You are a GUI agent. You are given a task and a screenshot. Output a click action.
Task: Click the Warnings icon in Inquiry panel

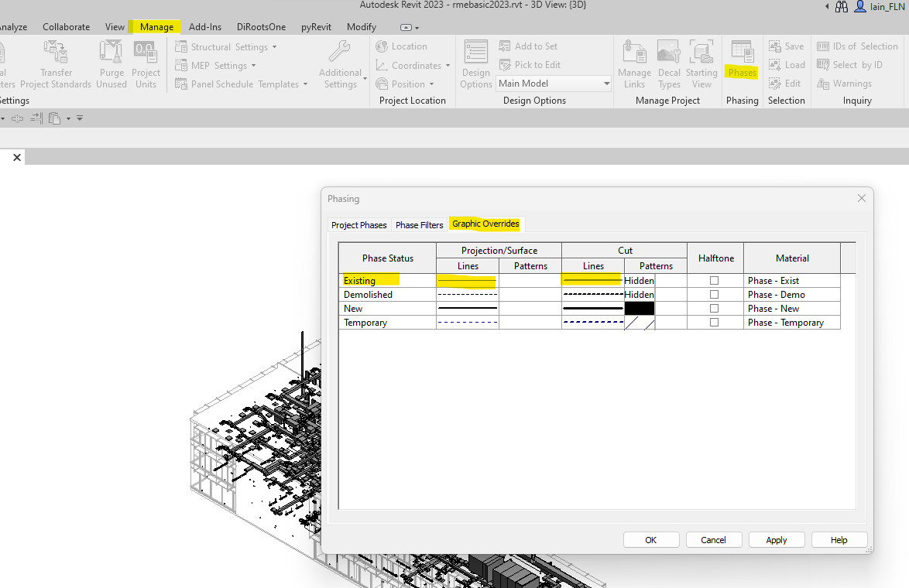(x=846, y=83)
